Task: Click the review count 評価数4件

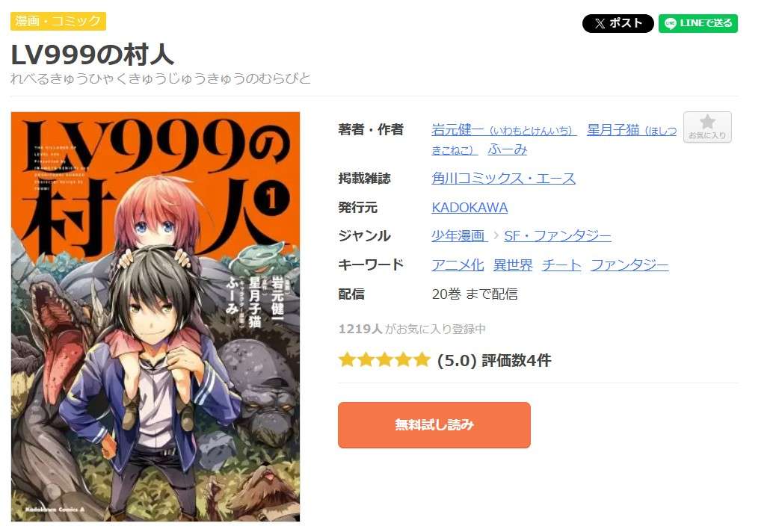Action: click(516, 360)
